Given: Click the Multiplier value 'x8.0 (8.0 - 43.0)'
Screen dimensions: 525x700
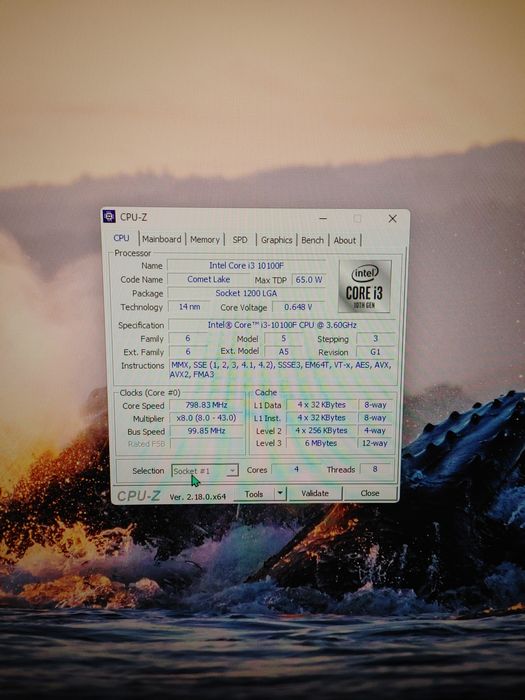Looking at the screenshot, I should click(206, 418).
